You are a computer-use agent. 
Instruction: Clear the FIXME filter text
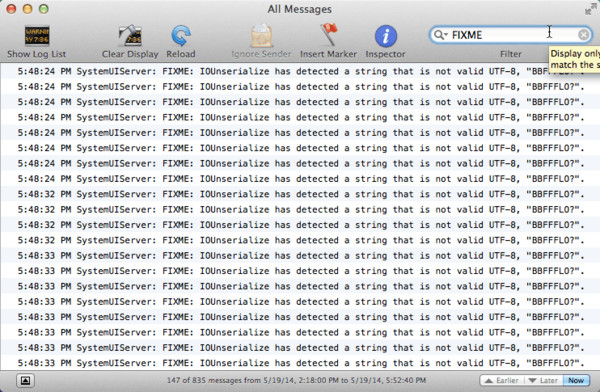(x=583, y=35)
